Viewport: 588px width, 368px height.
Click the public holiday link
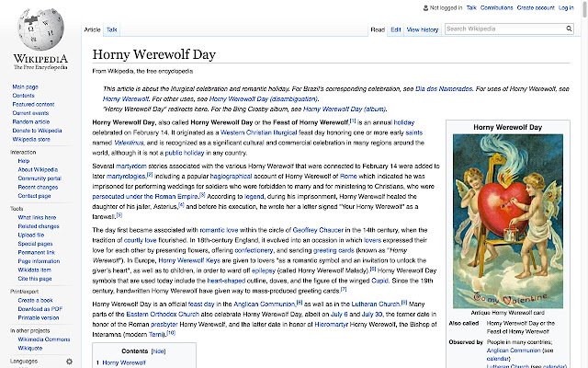185,153
